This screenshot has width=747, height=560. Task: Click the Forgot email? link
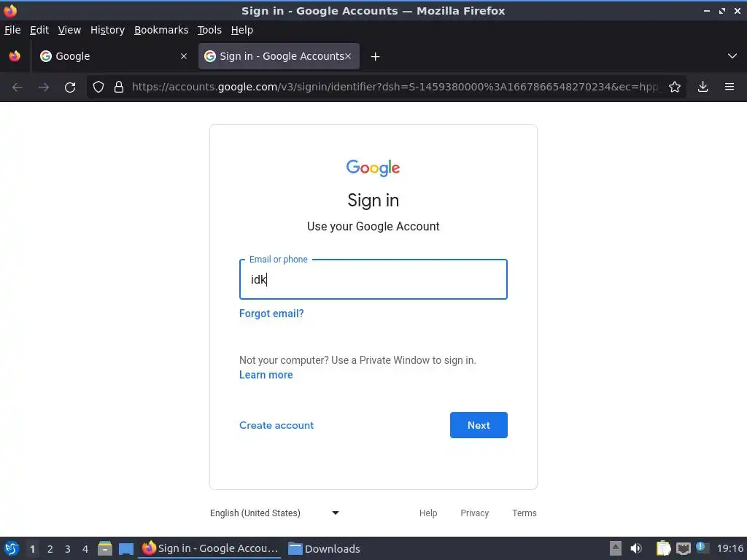[x=271, y=314]
